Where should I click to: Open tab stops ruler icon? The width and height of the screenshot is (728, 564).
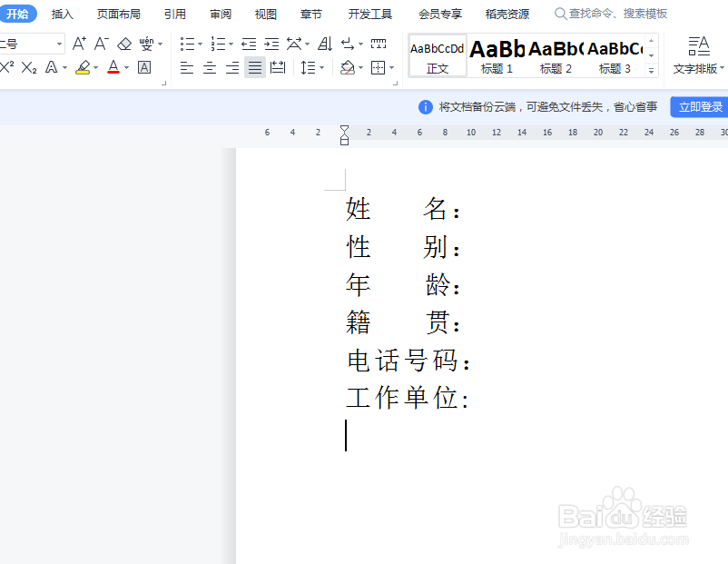coord(379,44)
